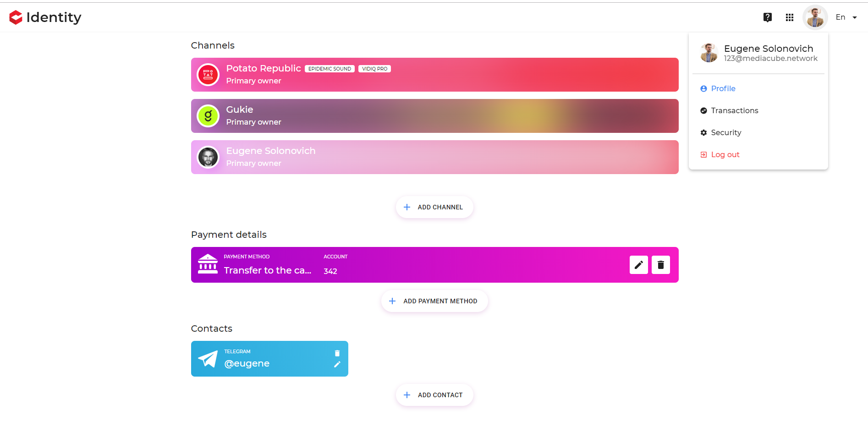Click the Log out exit icon
868x427 pixels.
pos(703,154)
